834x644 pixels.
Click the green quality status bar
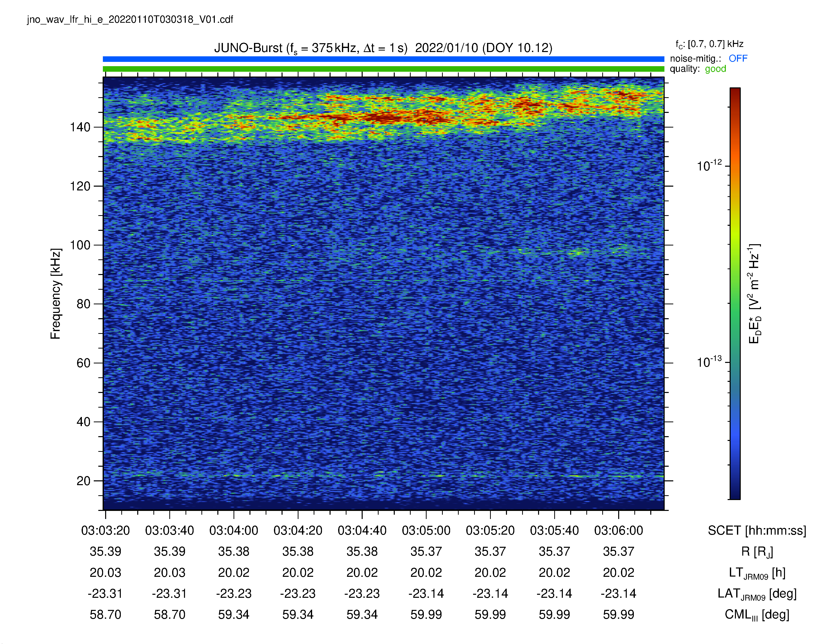383,69
